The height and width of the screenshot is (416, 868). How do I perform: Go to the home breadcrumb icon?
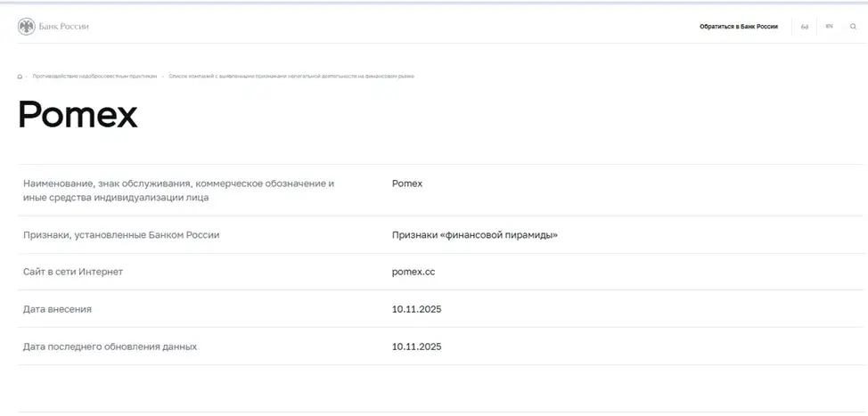20,77
